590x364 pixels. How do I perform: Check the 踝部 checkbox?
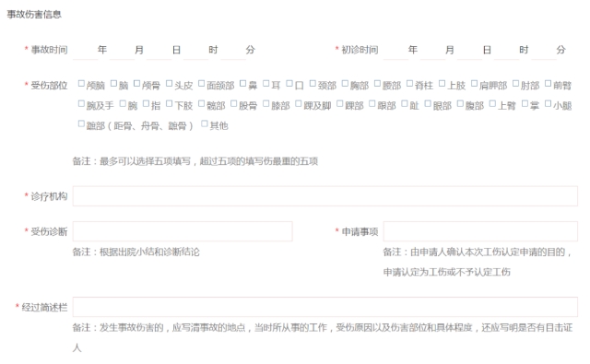340,103
